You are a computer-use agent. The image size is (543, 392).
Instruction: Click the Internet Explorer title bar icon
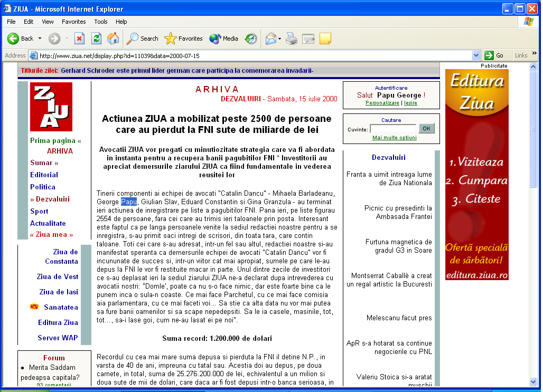click(x=7, y=8)
